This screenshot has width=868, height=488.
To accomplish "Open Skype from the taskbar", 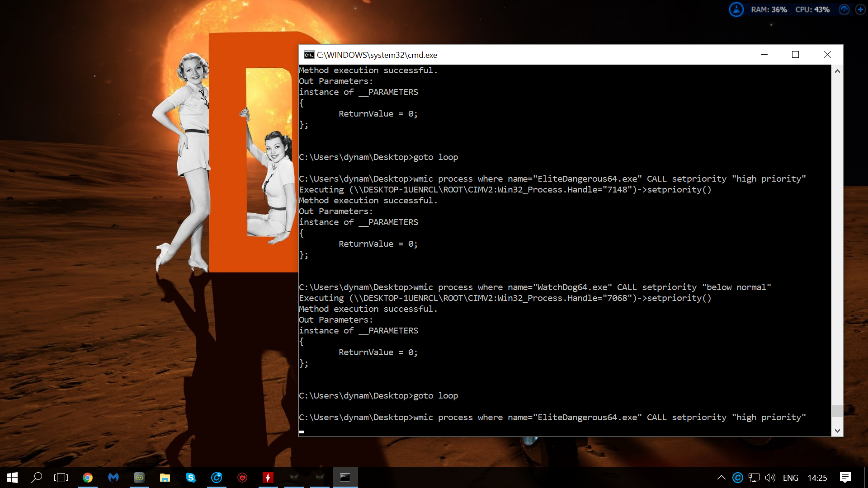I will 191,478.
